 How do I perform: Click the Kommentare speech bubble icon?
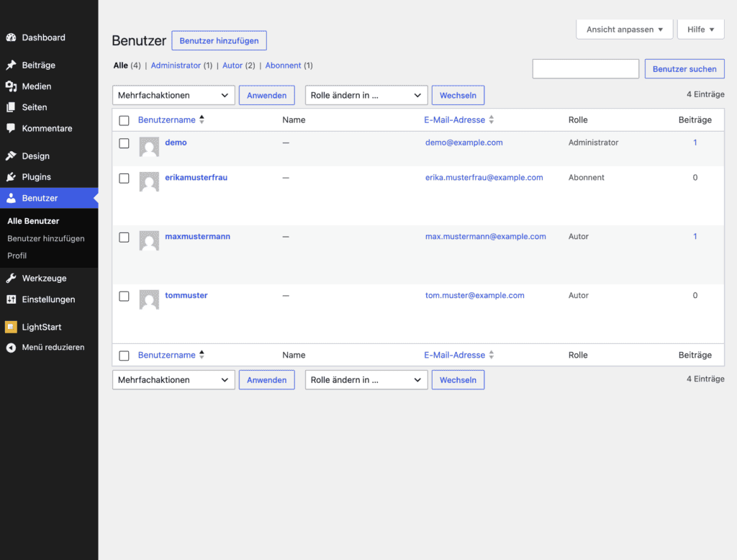click(x=12, y=128)
